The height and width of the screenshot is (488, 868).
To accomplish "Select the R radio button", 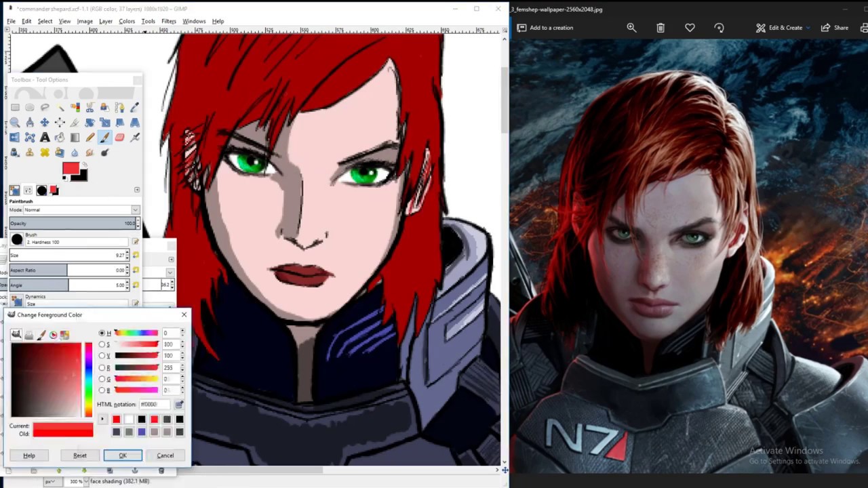I will tap(102, 367).
